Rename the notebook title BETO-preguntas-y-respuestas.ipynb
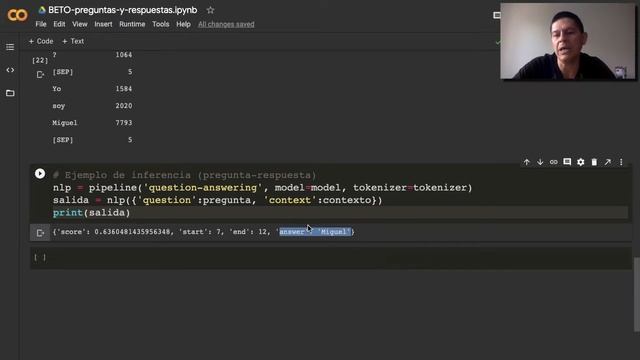The height and width of the screenshot is (360, 640). click(x=122, y=10)
